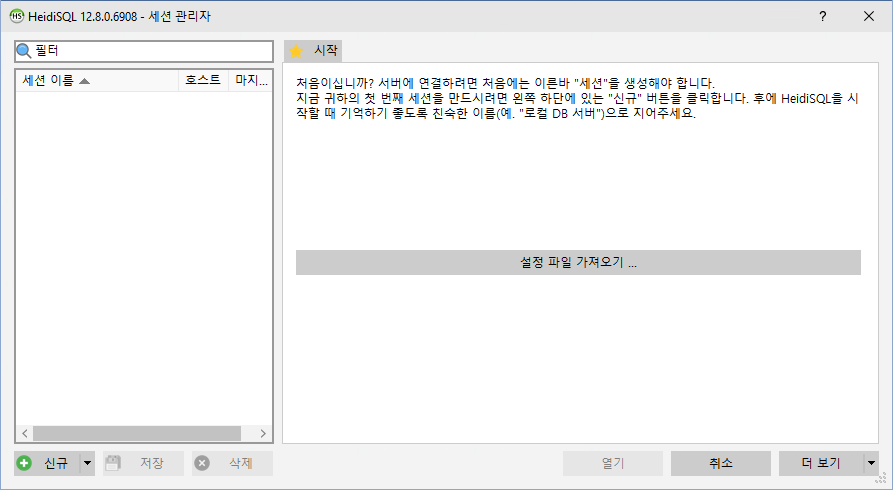Create a new session with 신규
The height and width of the screenshot is (490, 893).
click(47, 463)
